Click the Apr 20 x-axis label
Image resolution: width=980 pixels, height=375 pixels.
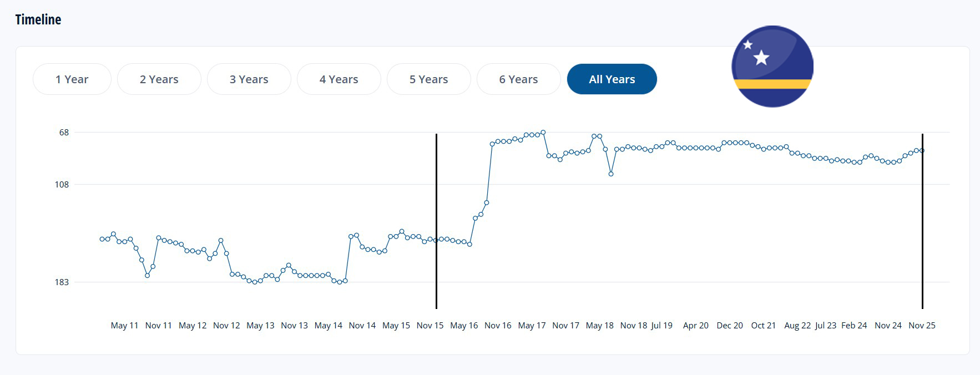(x=695, y=326)
